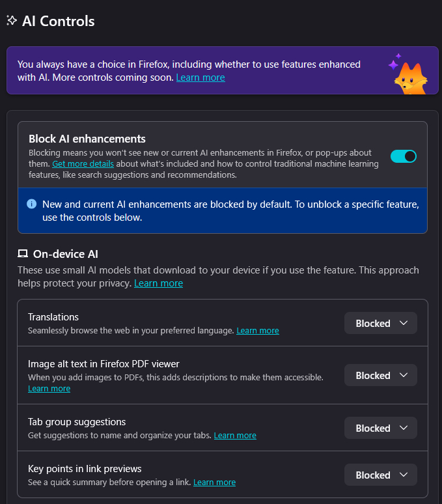Click Learn more link for Translations
The width and height of the screenshot is (442, 504).
[257, 331]
